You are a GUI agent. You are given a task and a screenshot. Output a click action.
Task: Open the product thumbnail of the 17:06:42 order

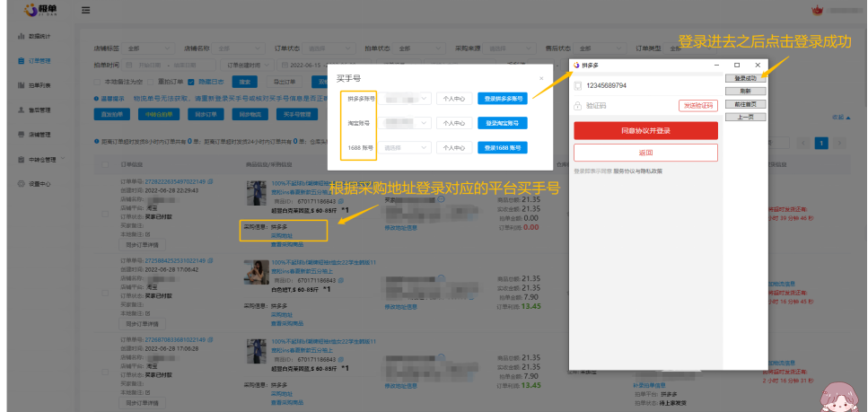point(257,272)
